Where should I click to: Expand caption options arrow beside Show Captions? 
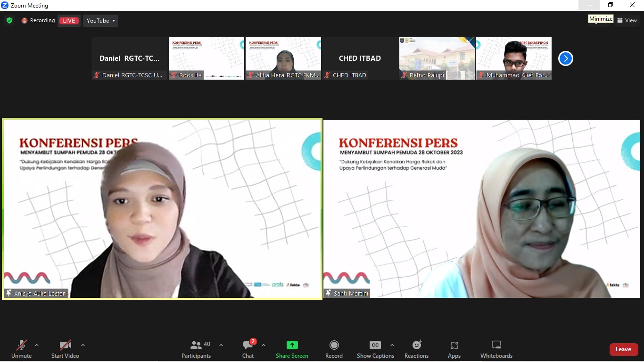tap(392, 345)
